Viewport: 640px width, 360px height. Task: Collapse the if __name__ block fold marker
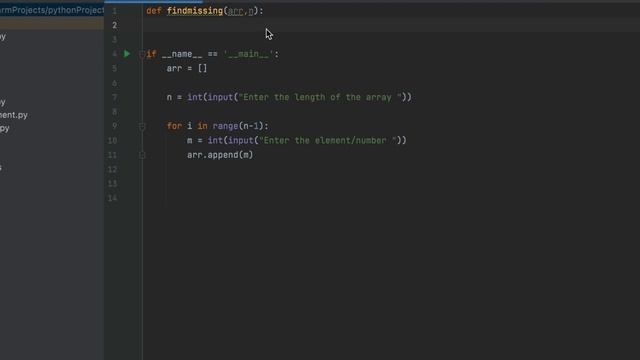[142, 54]
